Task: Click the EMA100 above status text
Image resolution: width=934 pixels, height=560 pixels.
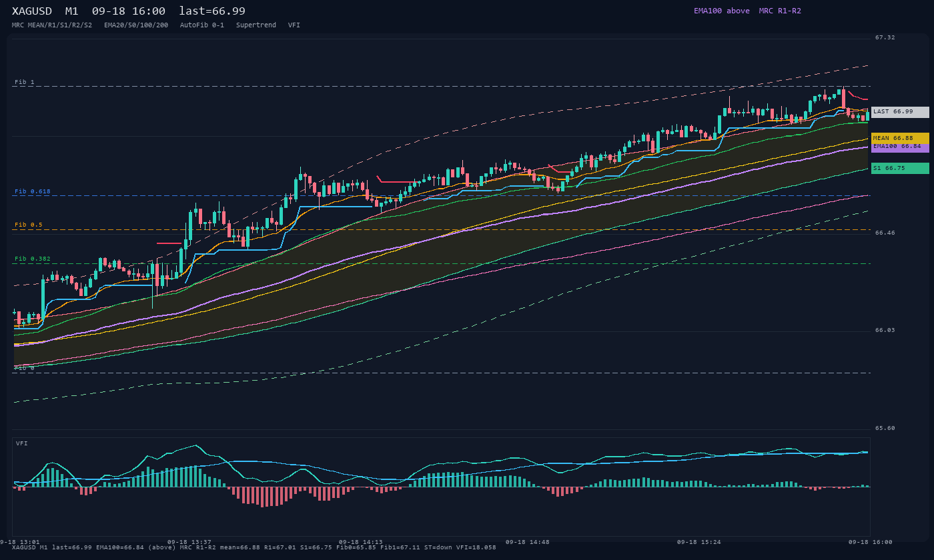Action: click(x=722, y=11)
